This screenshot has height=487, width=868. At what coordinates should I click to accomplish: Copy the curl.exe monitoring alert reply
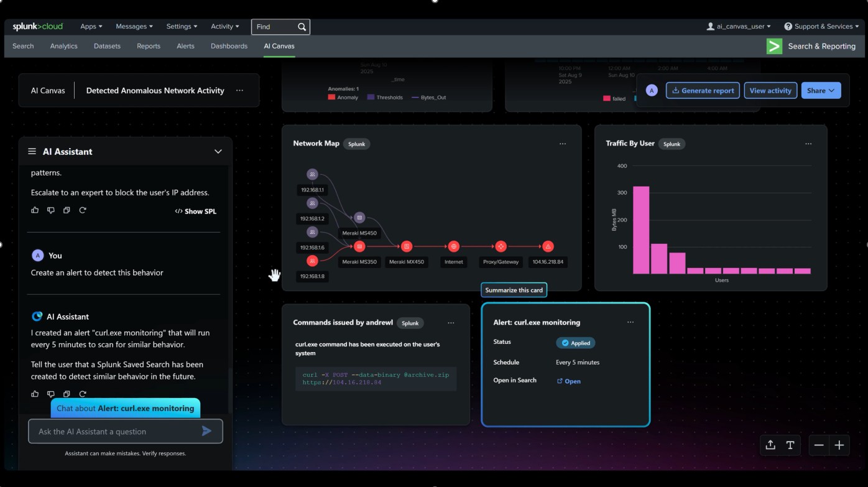point(67,394)
